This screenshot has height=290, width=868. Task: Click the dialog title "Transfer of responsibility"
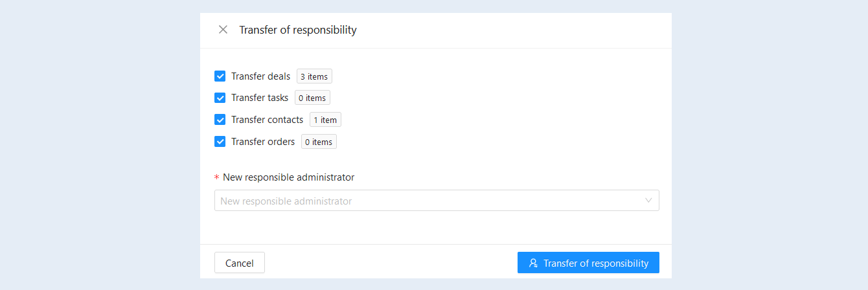pos(298,30)
